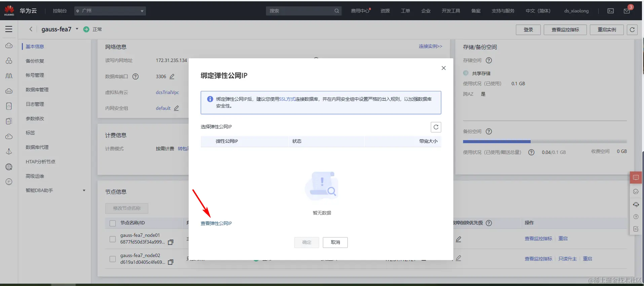Image resolution: width=644 pixels, height=286 pixels.
Task: Open the 帐号管理 sidebar item
Action: 35,75
